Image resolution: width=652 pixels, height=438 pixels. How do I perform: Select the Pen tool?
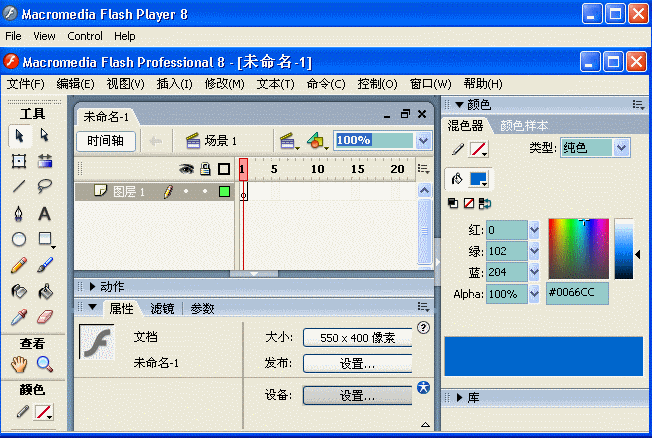(x=19, y=213)
